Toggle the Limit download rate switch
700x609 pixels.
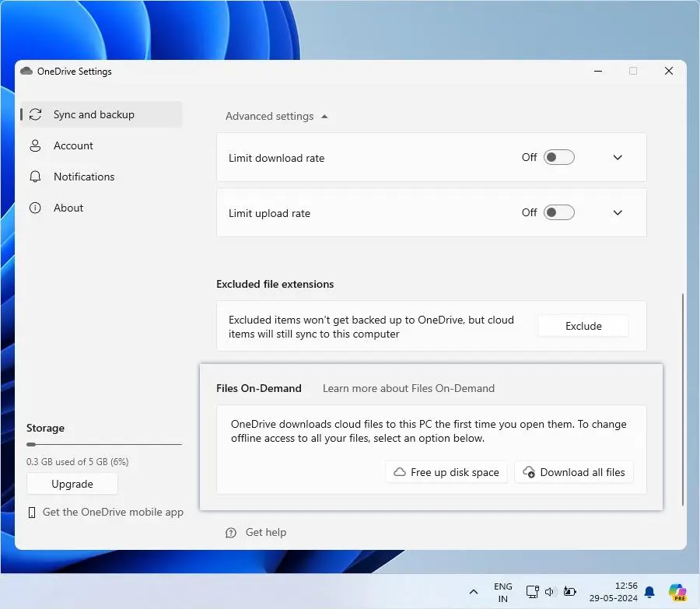click(559, 157)
